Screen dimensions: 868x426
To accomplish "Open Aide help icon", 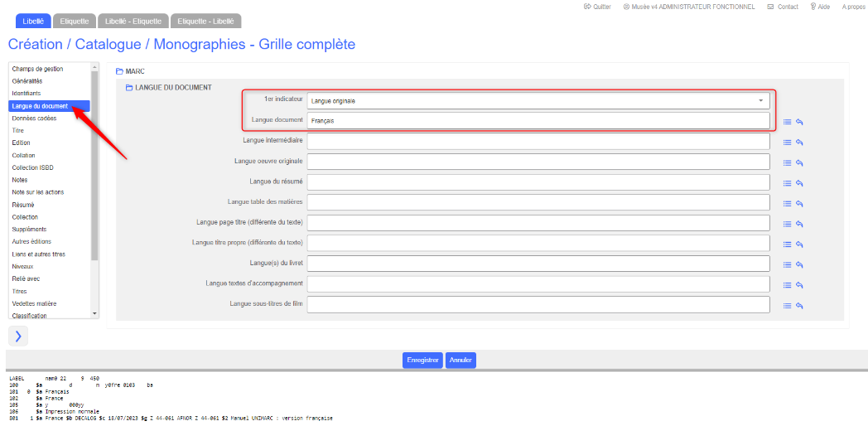I will pyautogui.click(x=813, y=7).
